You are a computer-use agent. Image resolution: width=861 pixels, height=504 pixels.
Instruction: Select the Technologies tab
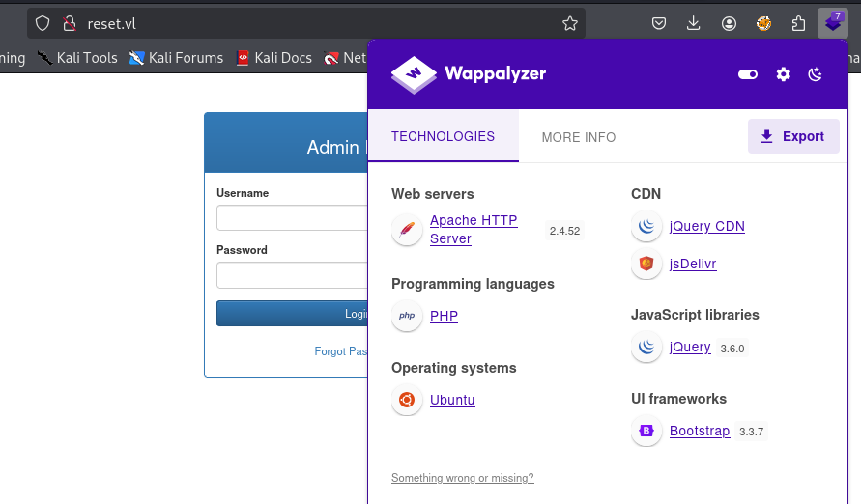tap(443, 137)
